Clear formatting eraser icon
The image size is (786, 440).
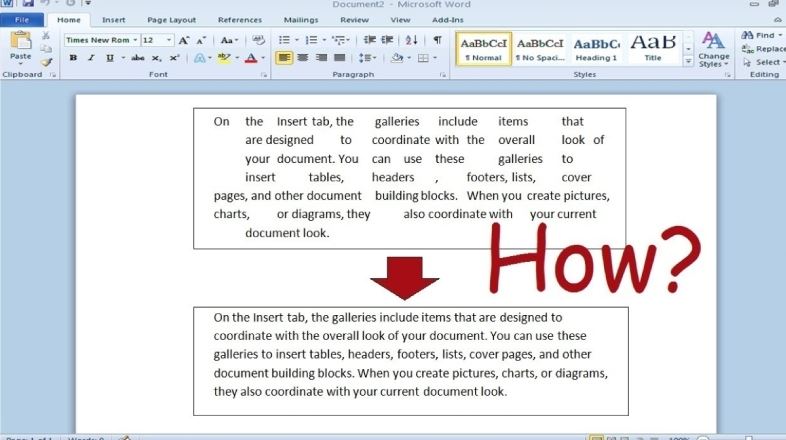pyautogui.click(x=258, y=40)
